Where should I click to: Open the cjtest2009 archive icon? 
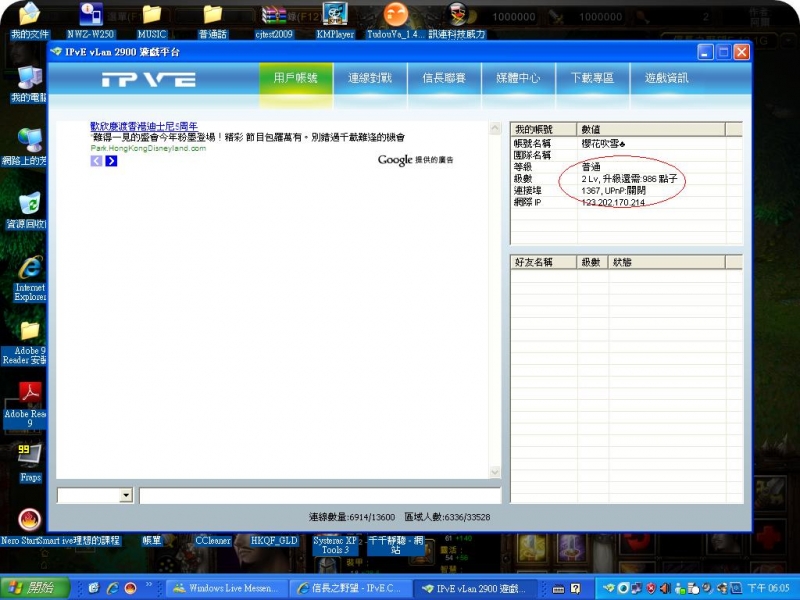274,20
